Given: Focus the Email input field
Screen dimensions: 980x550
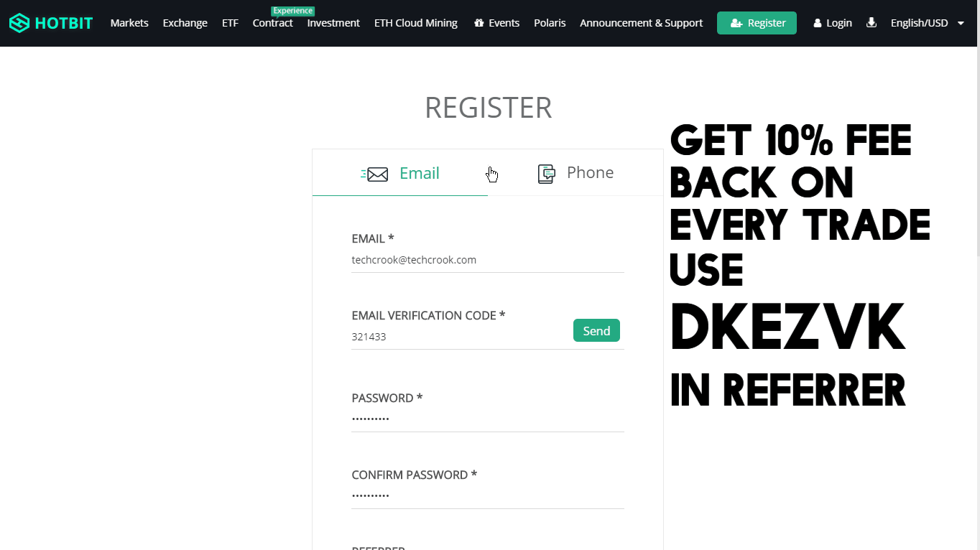Looking at the screenshot, I should [488, 260].
